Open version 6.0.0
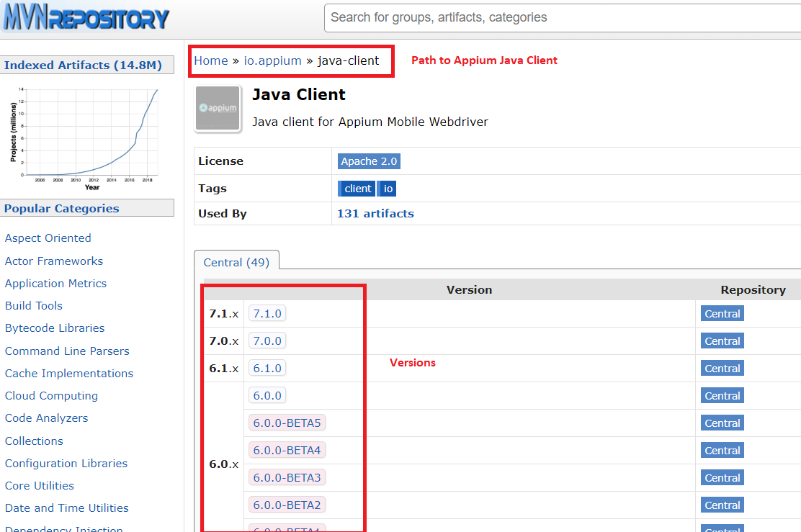801x532 pixels. (267, 396)
